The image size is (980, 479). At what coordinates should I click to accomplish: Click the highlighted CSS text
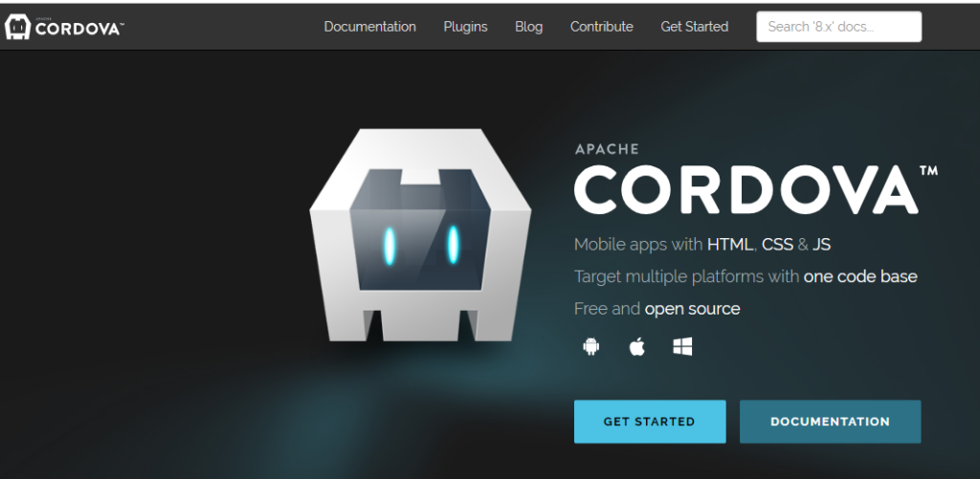[x=777, y=245]
